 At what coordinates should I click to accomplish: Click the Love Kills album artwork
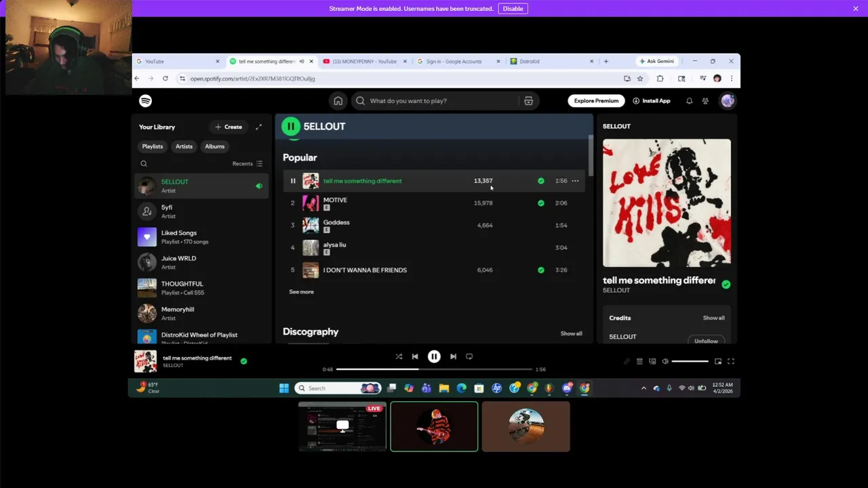pyautogui.click(x=667, y=203)
